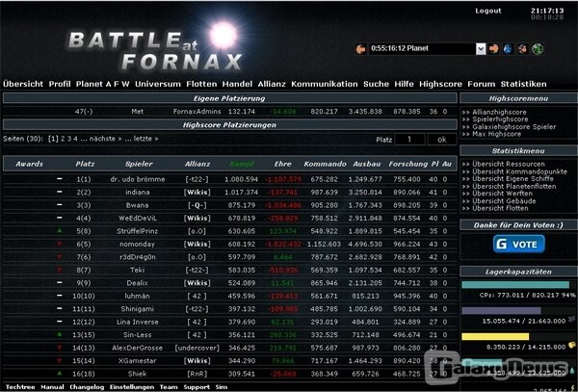Click the ok button beside Platz field
This screenshot has width=578, height=392.
442,140
